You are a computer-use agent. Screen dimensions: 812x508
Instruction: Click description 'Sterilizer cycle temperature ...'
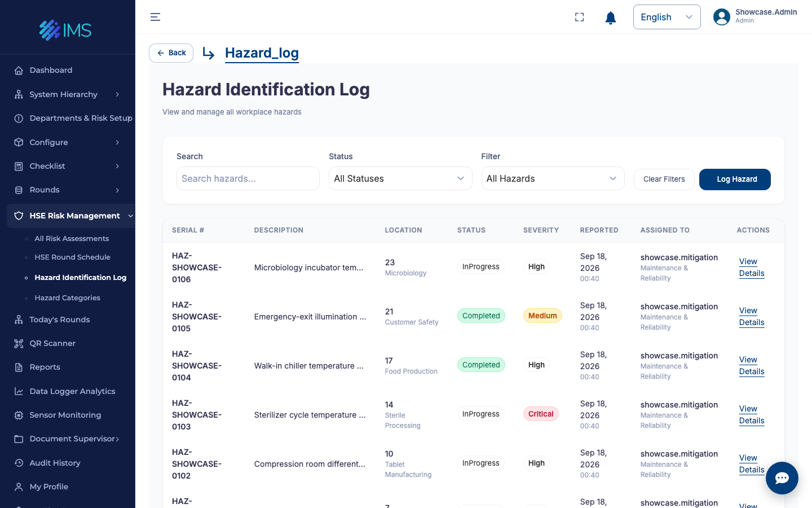(310, 415)
